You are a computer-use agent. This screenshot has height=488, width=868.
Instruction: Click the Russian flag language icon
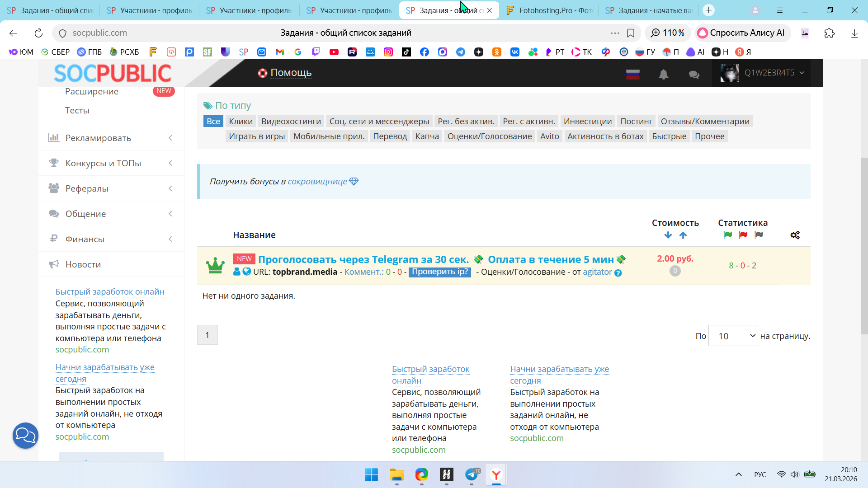(632, 75)
